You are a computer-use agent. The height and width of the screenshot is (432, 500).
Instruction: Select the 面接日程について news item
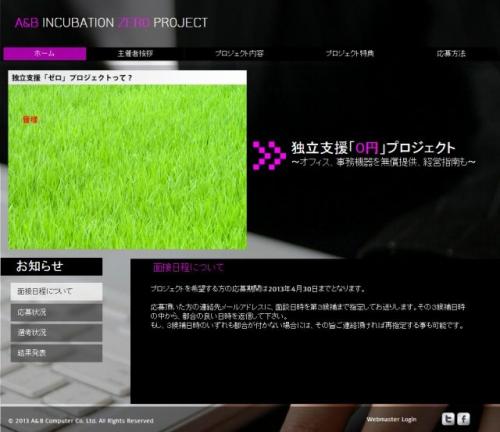(56, 291)
